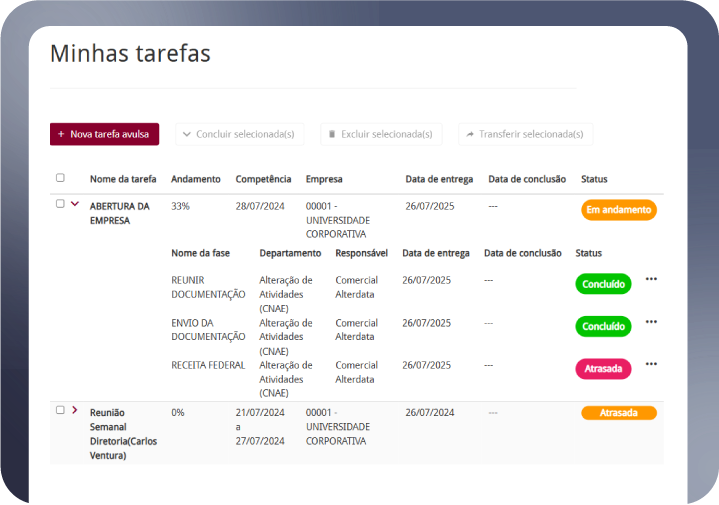719x505 pixels.
Task: Click orange Atrasada badge for Reunião Semanal
Action: pyautogui.click(x=618, y=413)
